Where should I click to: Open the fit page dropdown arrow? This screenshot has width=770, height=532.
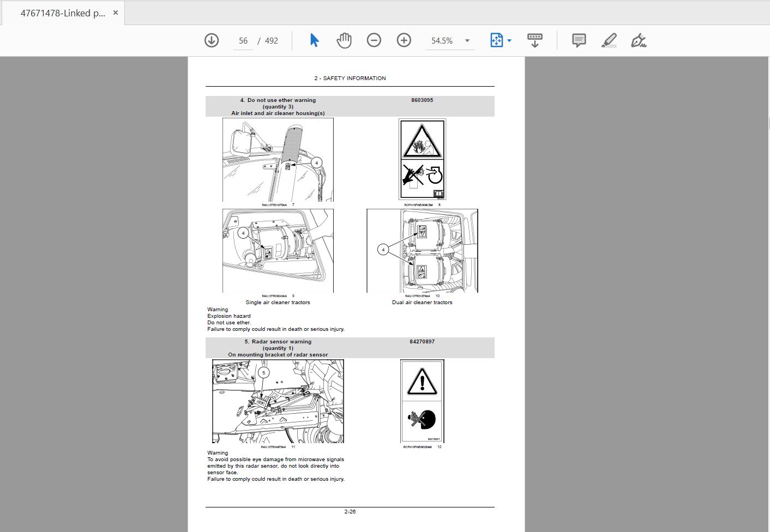pos(509,41)
